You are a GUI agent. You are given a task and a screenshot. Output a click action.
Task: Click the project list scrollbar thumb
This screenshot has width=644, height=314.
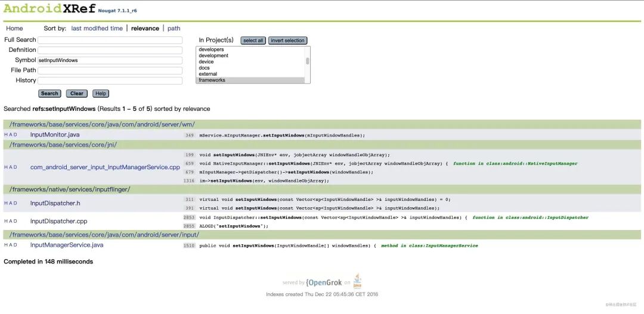(308, 61)
